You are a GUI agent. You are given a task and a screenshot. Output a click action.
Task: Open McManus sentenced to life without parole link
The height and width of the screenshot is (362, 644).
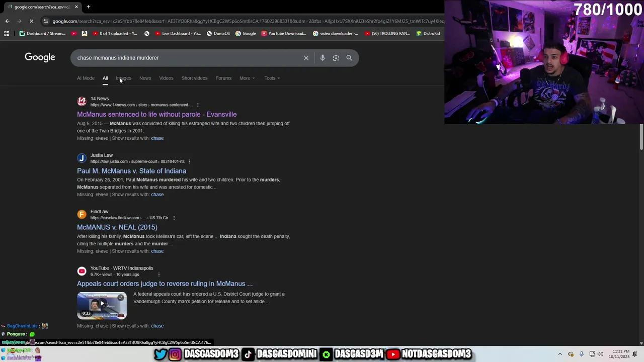click(156, 114)
